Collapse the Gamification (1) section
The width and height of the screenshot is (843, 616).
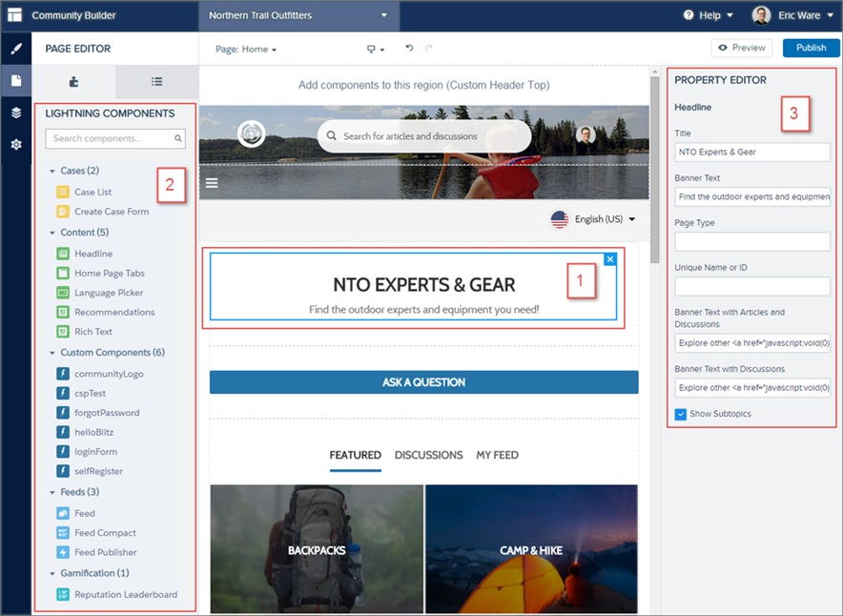52,573
